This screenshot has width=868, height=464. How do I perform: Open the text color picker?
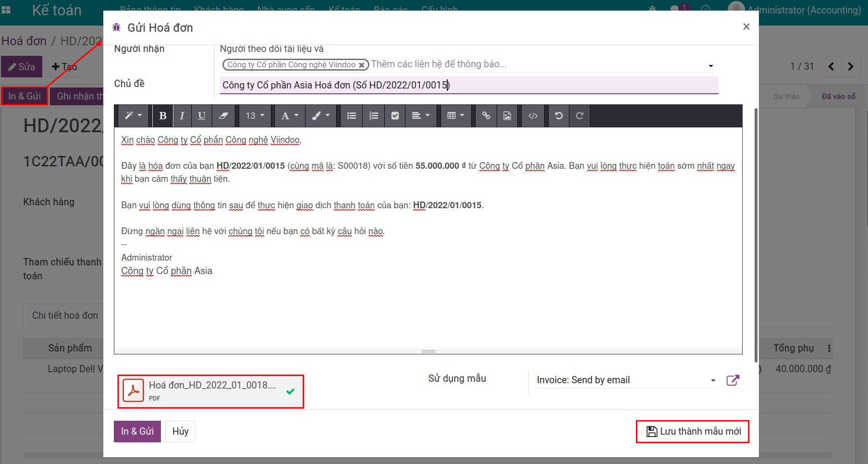pyautogui.click(x=289, y=115)
